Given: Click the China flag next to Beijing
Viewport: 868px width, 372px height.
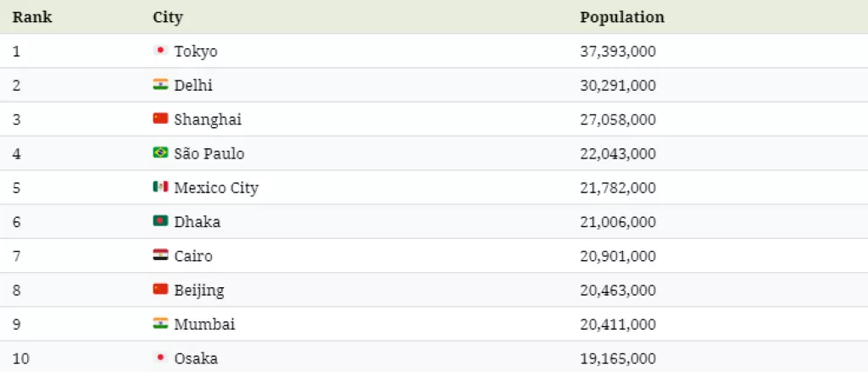Looking at the screenshot, I should pos(160,290).
